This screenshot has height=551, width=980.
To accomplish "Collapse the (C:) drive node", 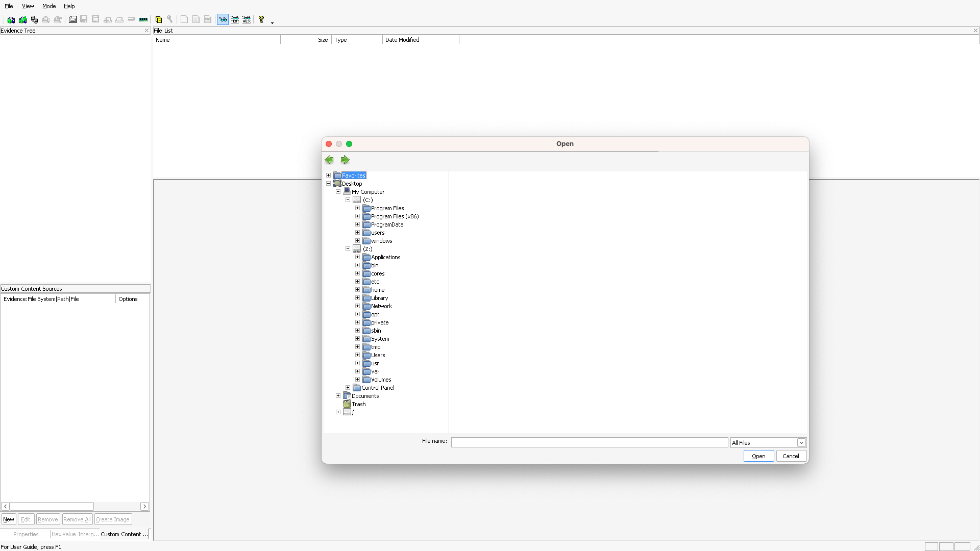I will [348, 200].
